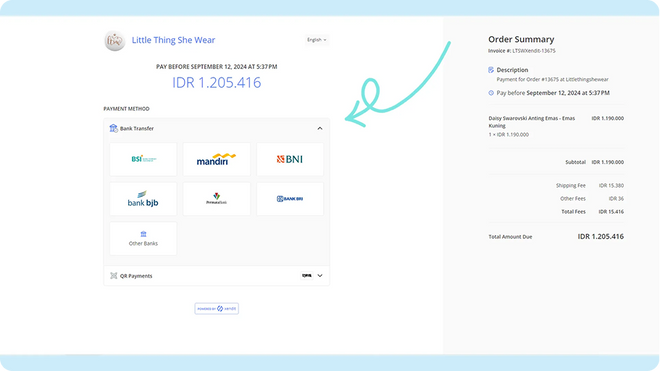The image size is (660, 371).
Task: Collapse the Bank Transfer section chevron
Action: pyautogui.click(x=320, y=128)
